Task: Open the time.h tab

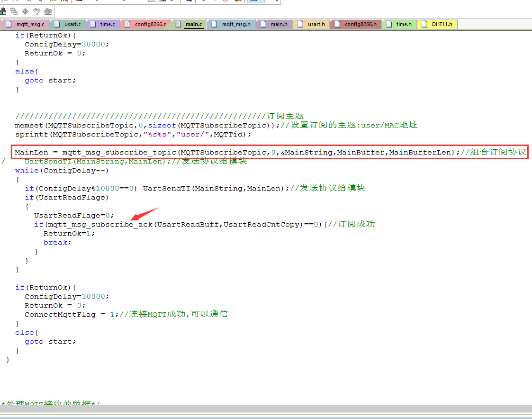Action: pyautogui.click(x=399, y=24)
